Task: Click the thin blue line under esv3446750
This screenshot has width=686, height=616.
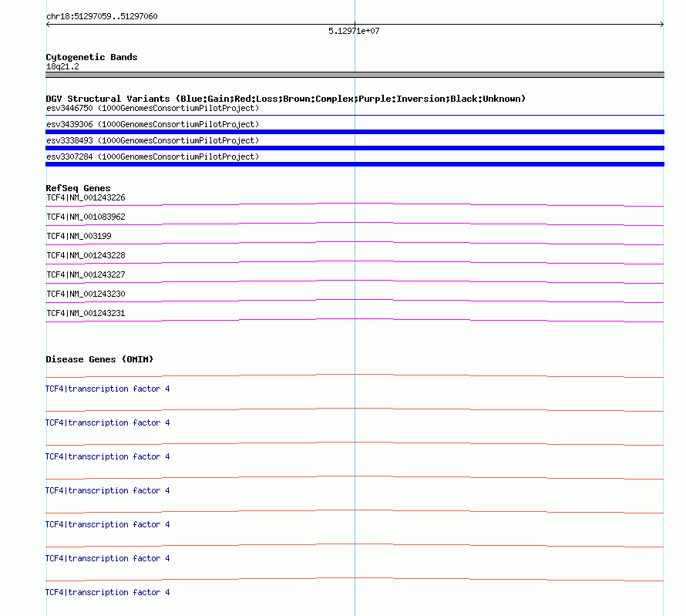Action: [355, 116]
